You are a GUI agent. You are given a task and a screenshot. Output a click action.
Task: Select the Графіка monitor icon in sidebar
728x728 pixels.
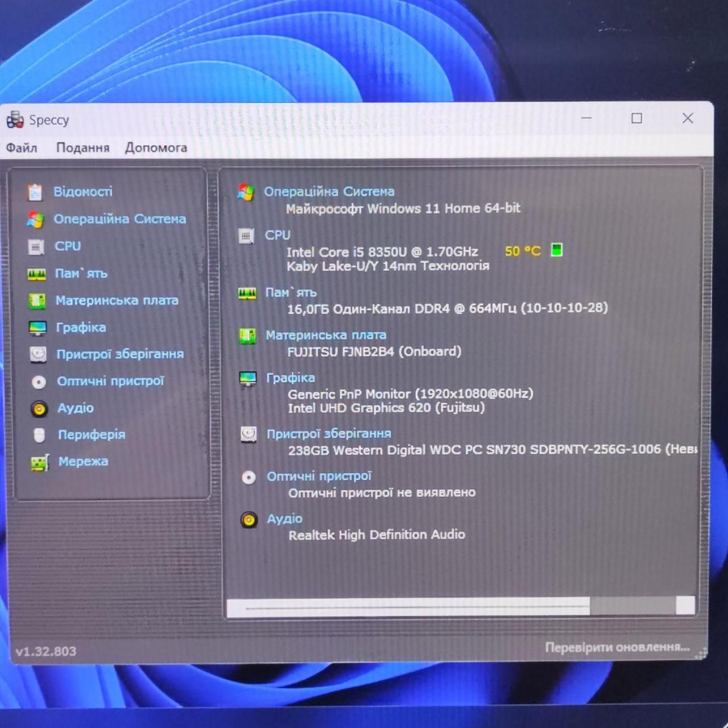tap(38, 328)
